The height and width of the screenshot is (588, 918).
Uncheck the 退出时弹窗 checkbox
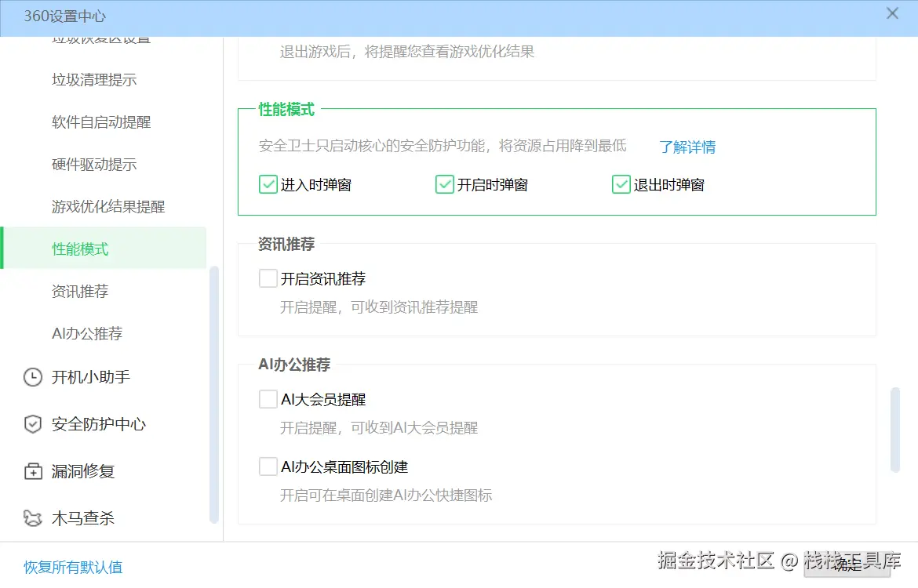621,185
